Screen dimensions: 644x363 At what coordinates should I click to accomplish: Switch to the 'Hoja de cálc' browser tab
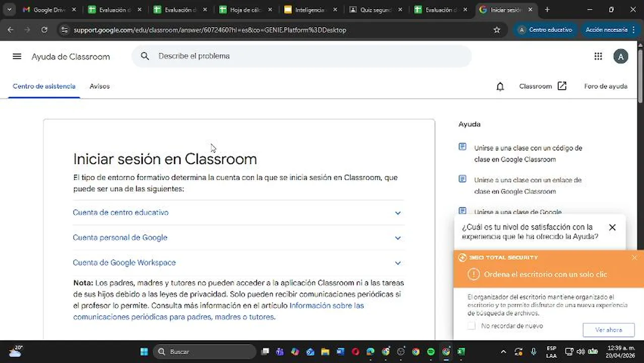[245, 10]
